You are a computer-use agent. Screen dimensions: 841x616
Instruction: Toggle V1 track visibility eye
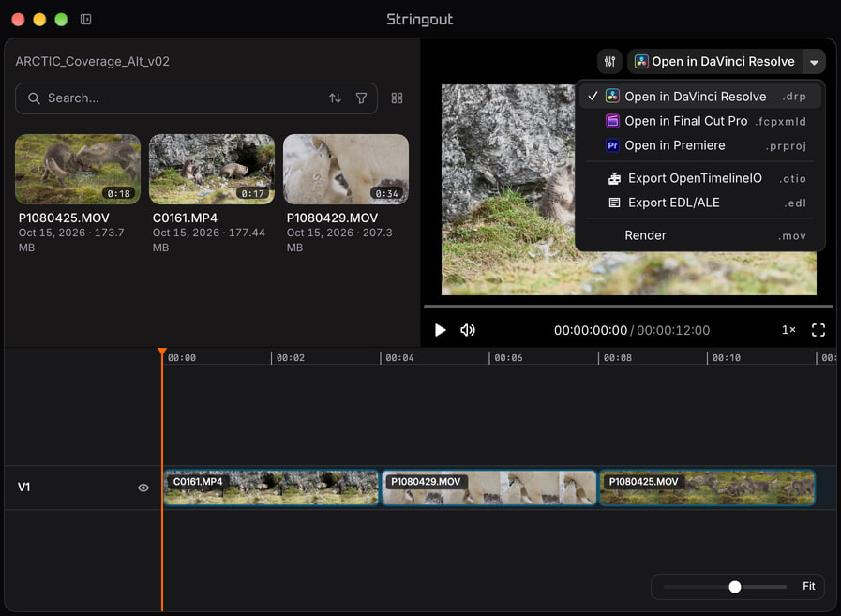(143, 488)
